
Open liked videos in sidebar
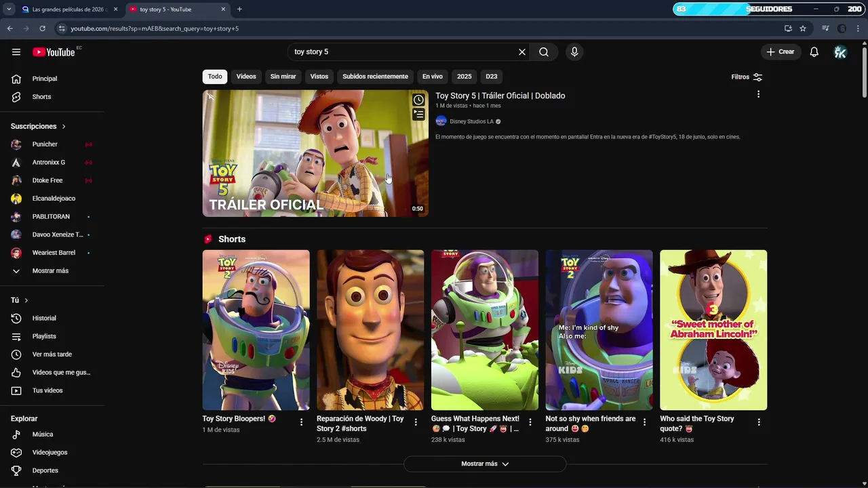click(52, 373)
